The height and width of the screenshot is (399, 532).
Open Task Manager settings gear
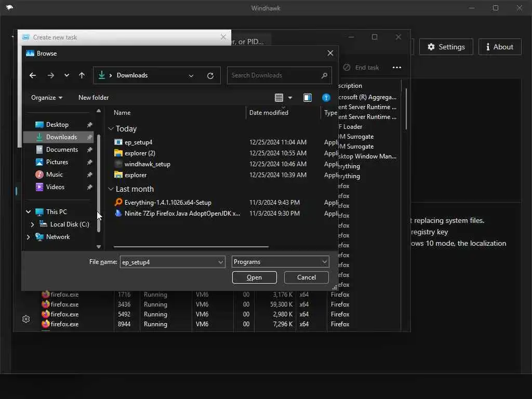tap(26, 319)
